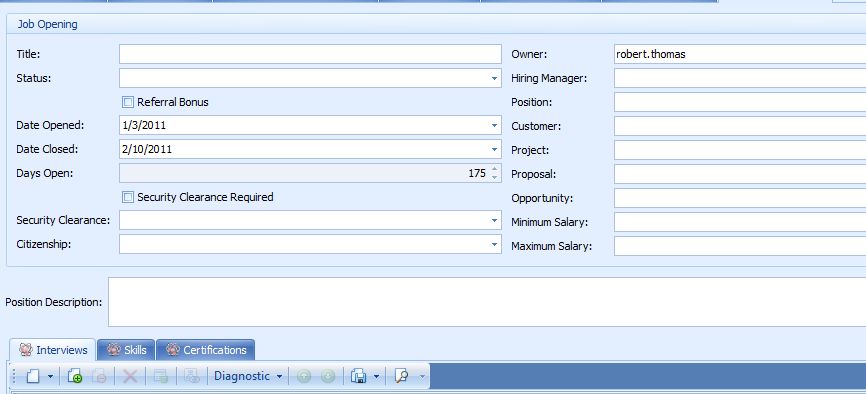
Task: Decrease Days Open with the down spinner
Action: [x=494, y=177]
